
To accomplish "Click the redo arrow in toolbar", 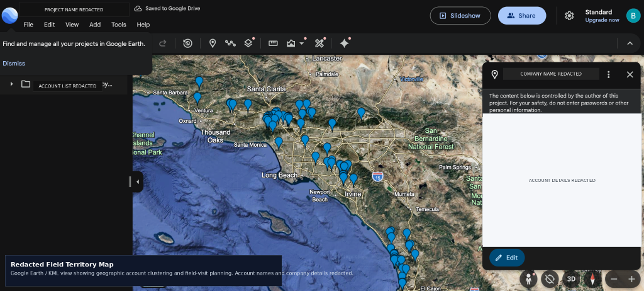I will click(x=163, y=43).
